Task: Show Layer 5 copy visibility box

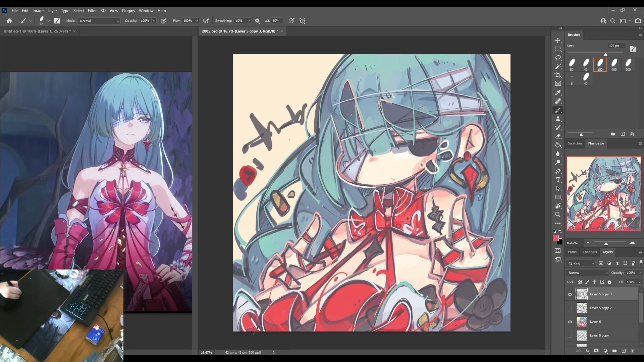Action: [x=570, y=336]
